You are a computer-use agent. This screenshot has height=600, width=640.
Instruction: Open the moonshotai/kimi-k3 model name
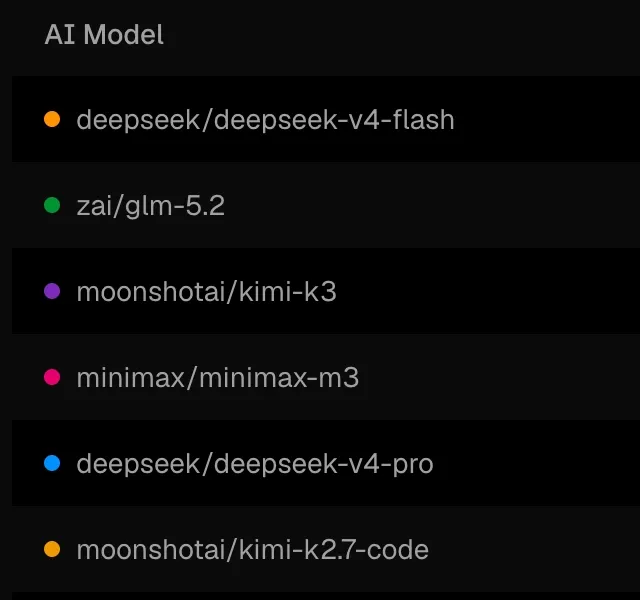(207, 292)
